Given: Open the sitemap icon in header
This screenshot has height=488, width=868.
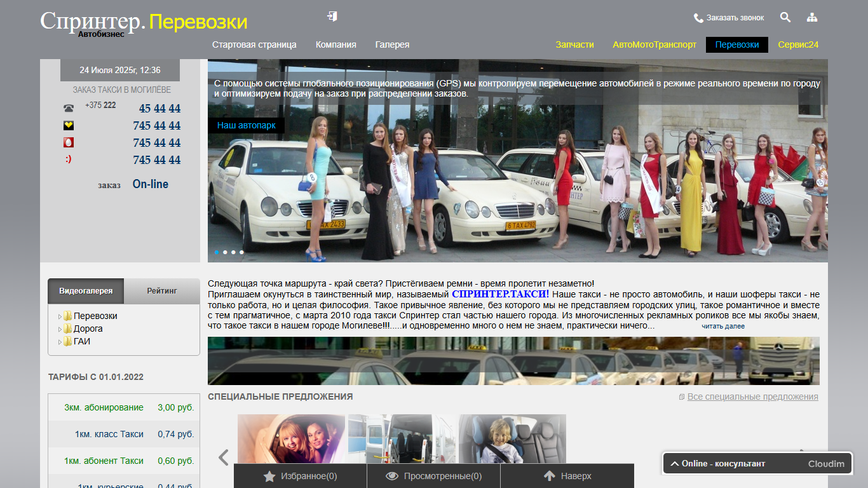Looking at the screenshot, I should click(812, 17).
